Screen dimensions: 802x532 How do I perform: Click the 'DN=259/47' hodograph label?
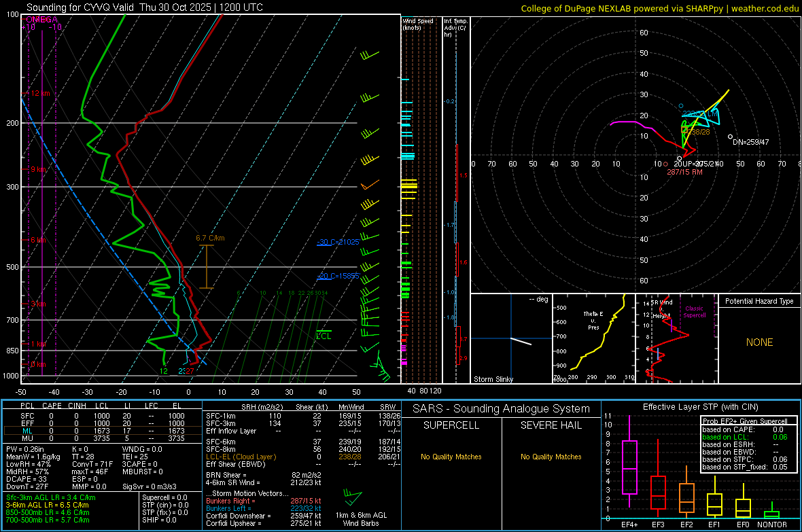(750, 142)
